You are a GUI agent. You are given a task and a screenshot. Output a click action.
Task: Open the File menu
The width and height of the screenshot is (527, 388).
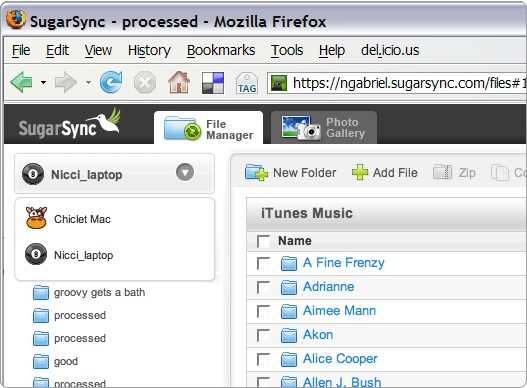pos(21,50)
